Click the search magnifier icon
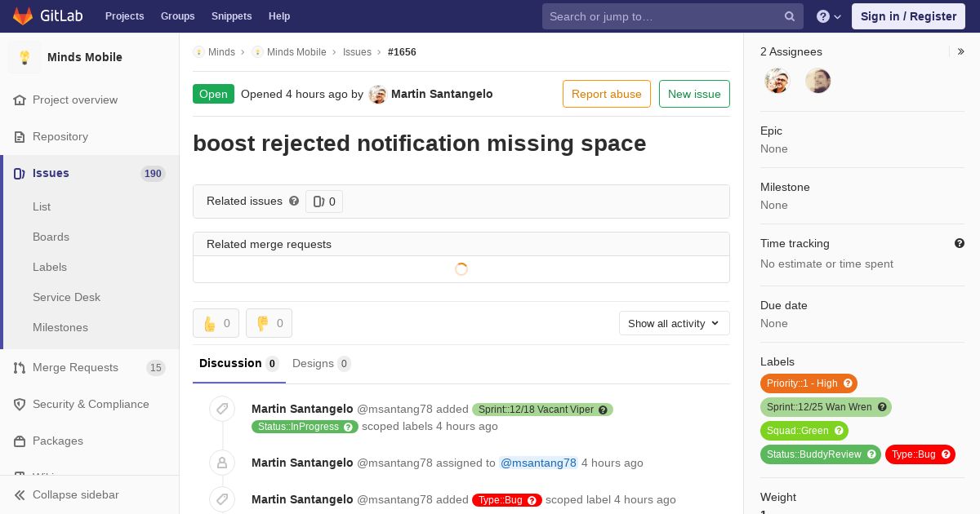The width and height of the screenshot is (980, 514). click(790, 16)
